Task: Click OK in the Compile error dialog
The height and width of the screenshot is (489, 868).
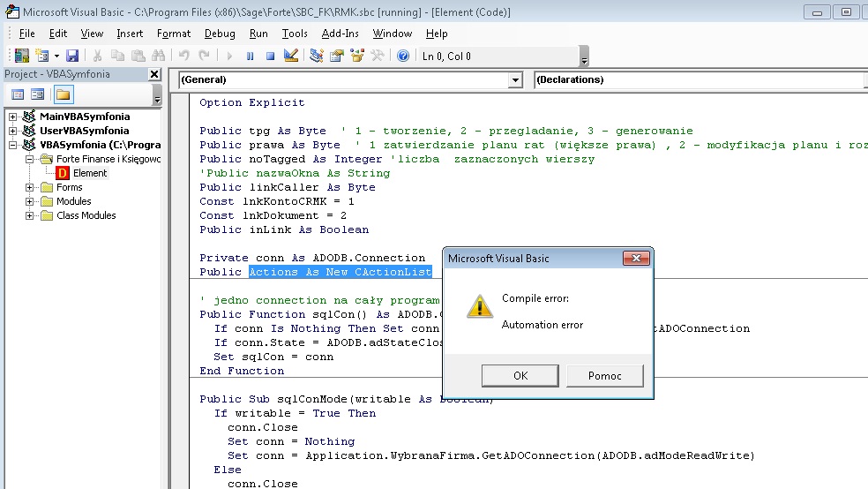Action: tap(520, 375)
